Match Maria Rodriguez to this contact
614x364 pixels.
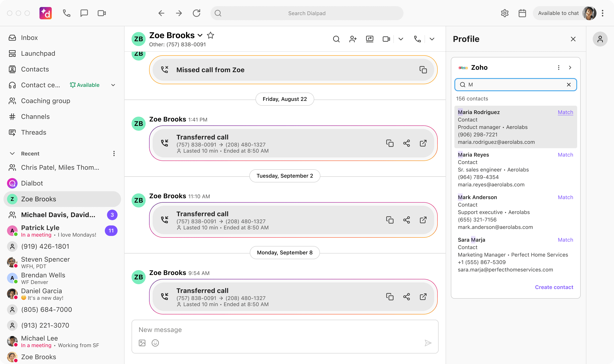tap(565, 112)
